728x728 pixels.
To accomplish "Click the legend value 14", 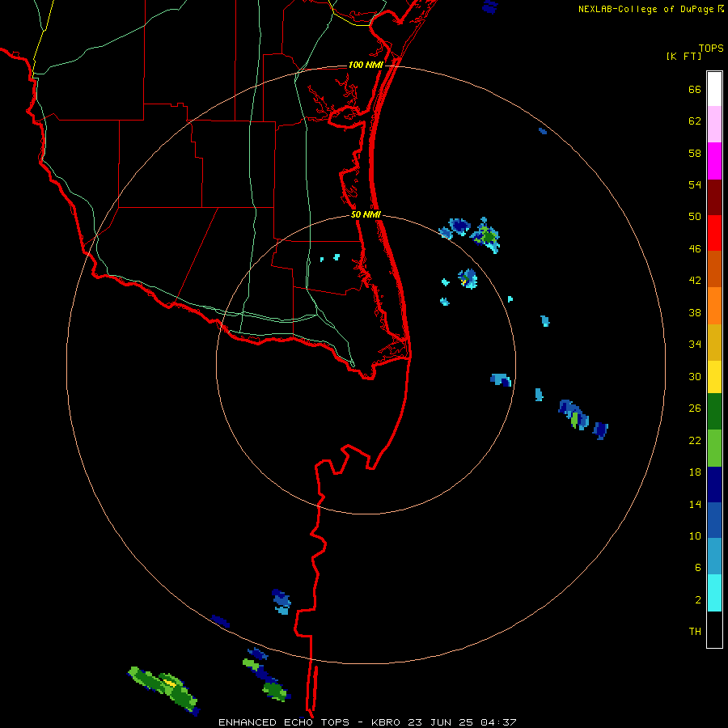I will coord(695,504).
